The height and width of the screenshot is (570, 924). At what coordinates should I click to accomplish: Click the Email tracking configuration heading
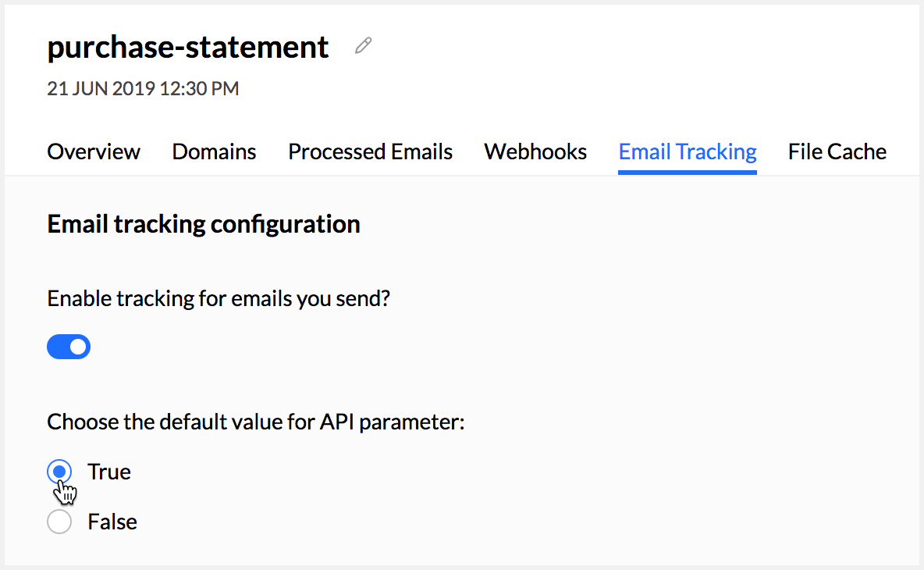204,224
